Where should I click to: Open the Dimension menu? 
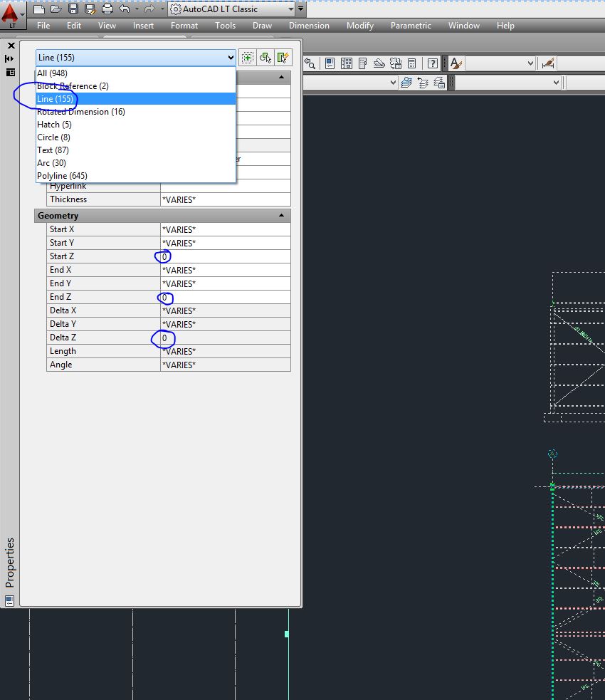click(x=309, y=26)
